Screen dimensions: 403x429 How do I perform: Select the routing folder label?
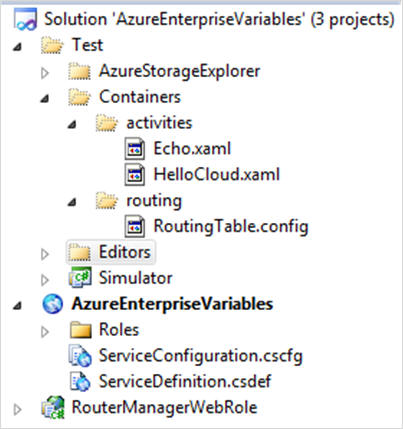tap(154, 201)
